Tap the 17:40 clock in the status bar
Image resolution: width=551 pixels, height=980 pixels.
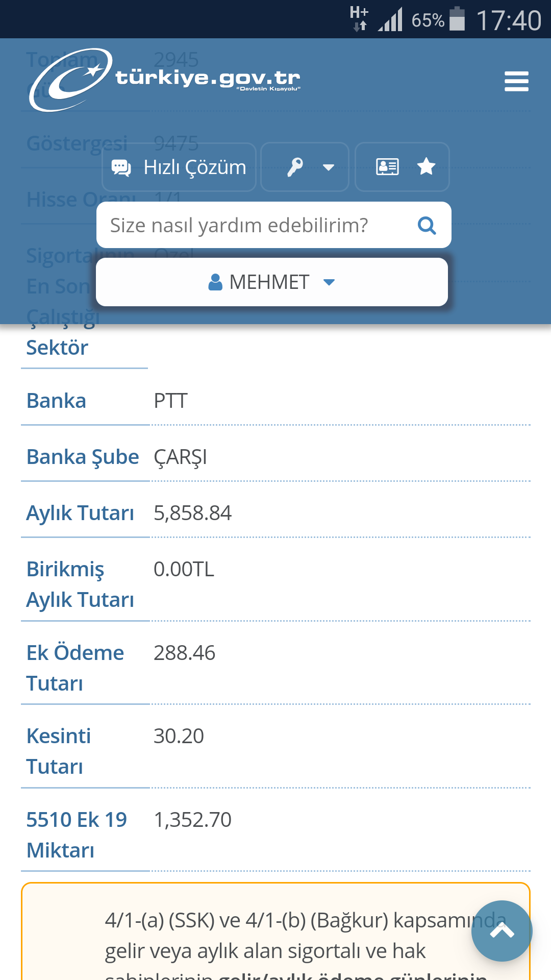[x=508, y=20]
